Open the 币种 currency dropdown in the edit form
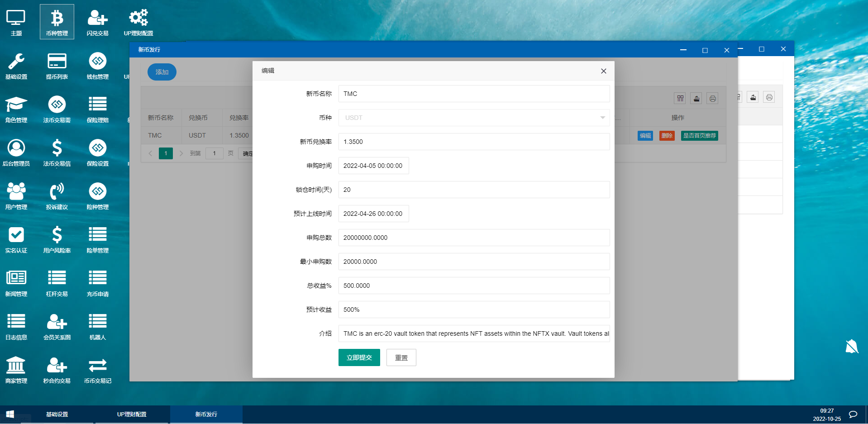The width and height of the screenshot is (868, 424). [473, 118]
